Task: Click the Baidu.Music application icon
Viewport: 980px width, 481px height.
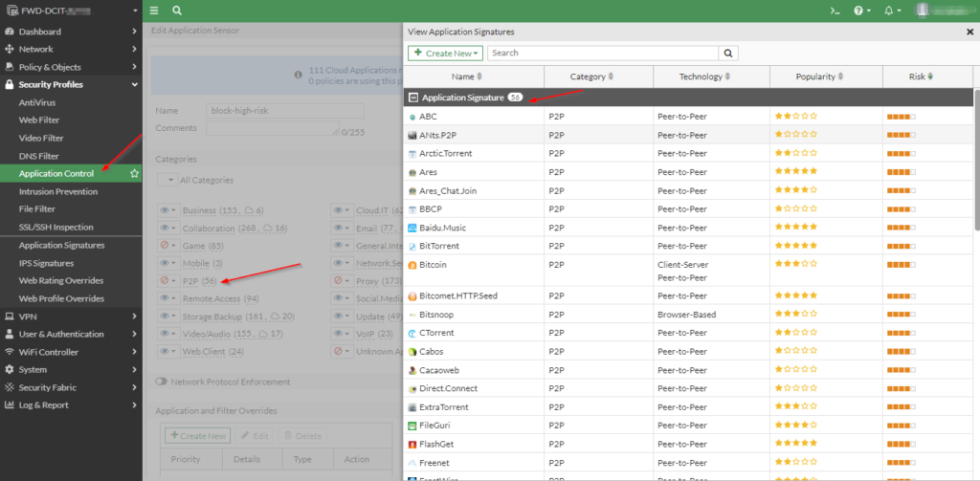Action: pos(412,228)
